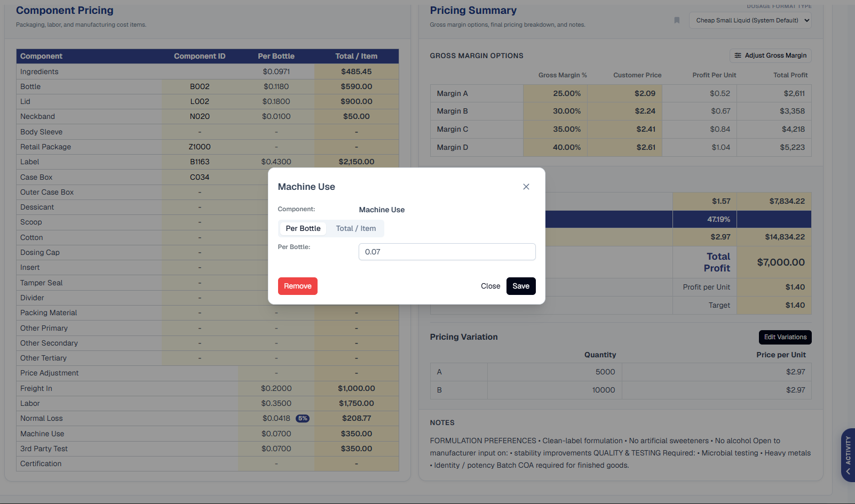
Task: Click the Per Bottle input field
Action: [x=447, y=252]
